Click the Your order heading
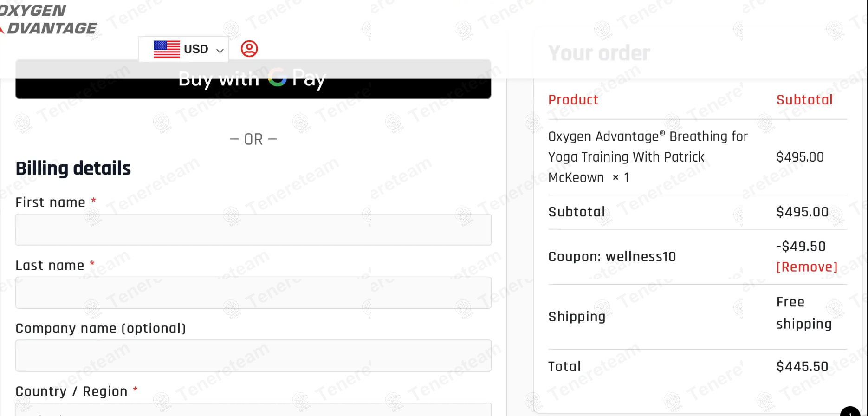 pyautogui.click(x=599, y=53)
